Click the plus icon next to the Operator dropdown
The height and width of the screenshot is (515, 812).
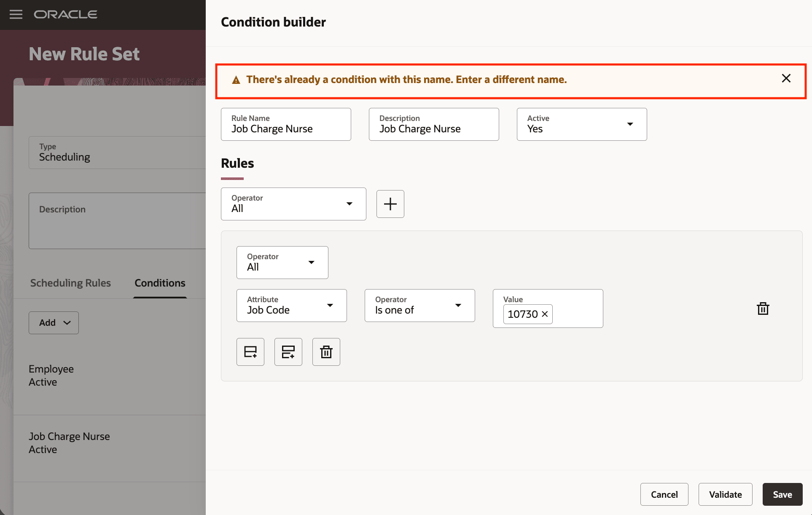point(390,204)
